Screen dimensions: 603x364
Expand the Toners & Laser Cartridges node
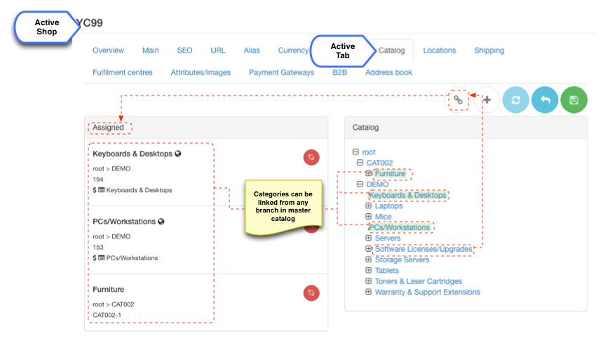368,281
